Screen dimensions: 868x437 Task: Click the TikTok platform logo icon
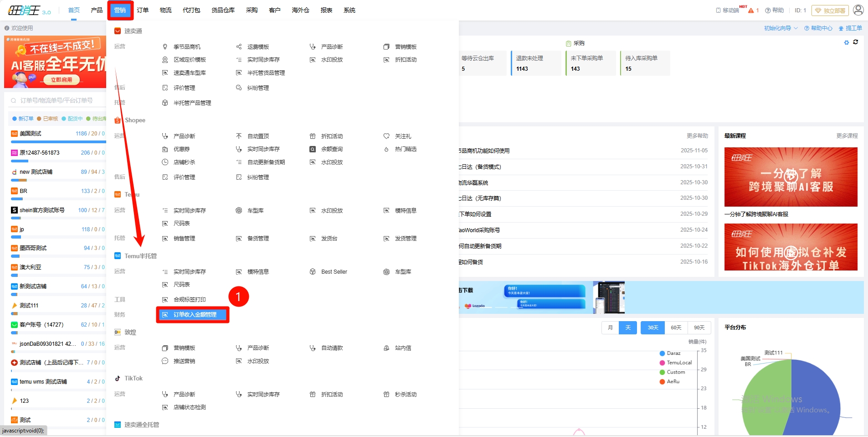coord(118,379)
